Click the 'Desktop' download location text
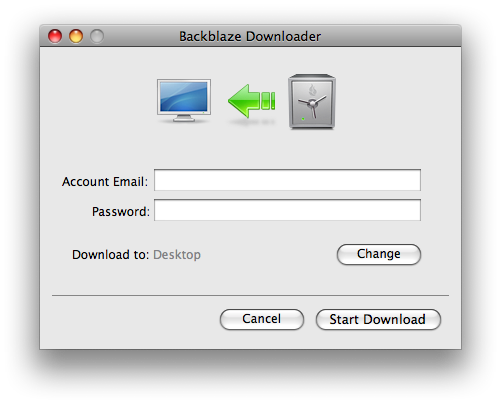Viewport: 501px width, 404px height. pos(177,255)
